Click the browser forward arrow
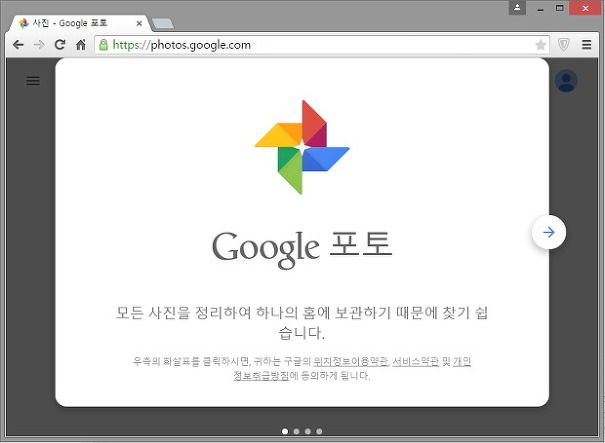The image size is (605, 443). (39, 45)
